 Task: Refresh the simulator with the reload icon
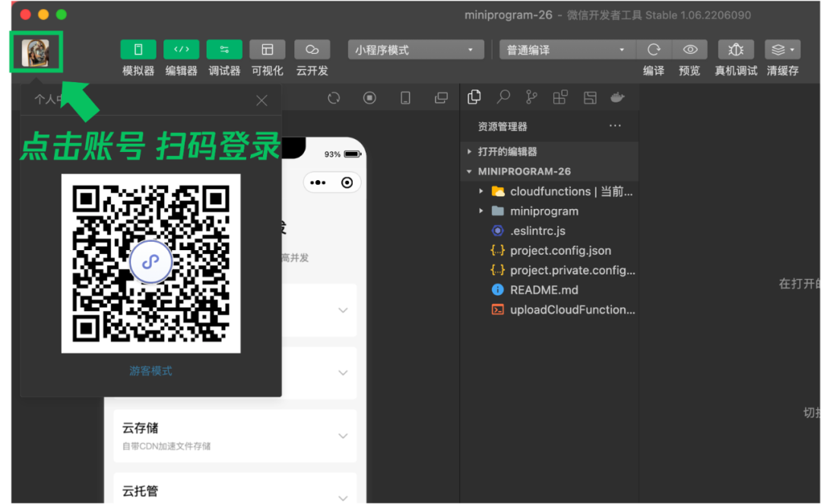point(334,98)
